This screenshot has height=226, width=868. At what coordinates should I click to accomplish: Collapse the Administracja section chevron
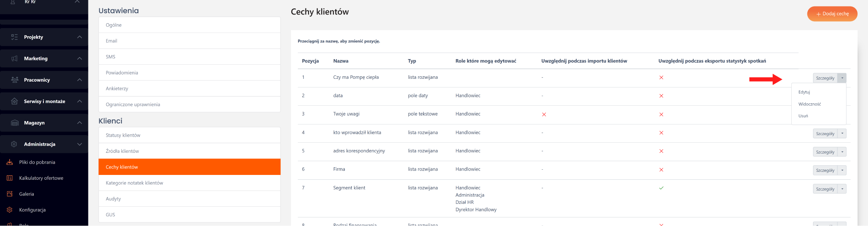[x=80, y=144]
